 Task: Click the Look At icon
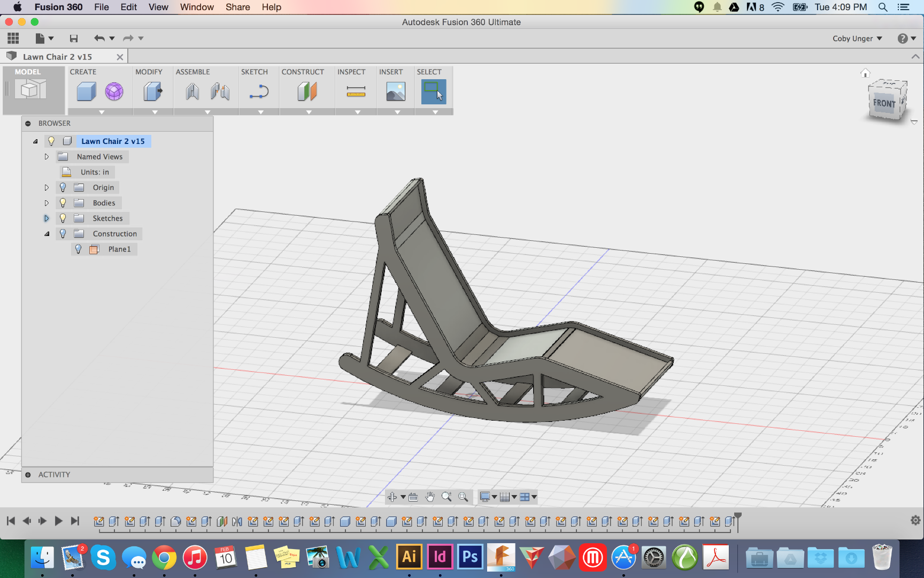pos(413,497)
